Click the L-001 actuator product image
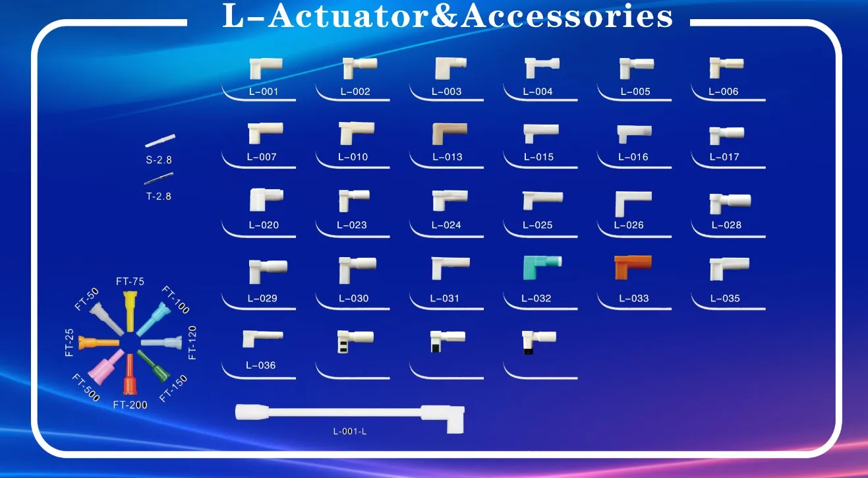Viewport: 868px width, 478px height. [266, 67]
